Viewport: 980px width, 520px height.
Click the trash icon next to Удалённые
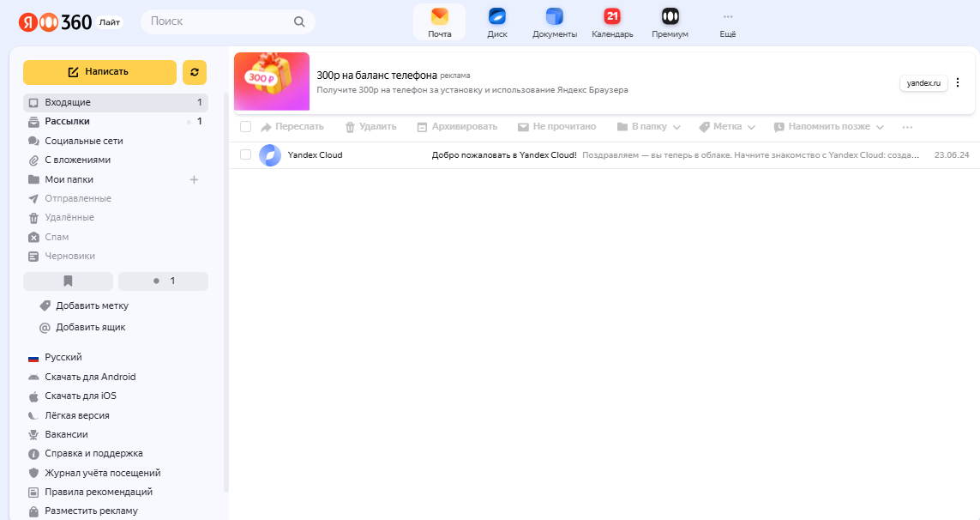33,218
